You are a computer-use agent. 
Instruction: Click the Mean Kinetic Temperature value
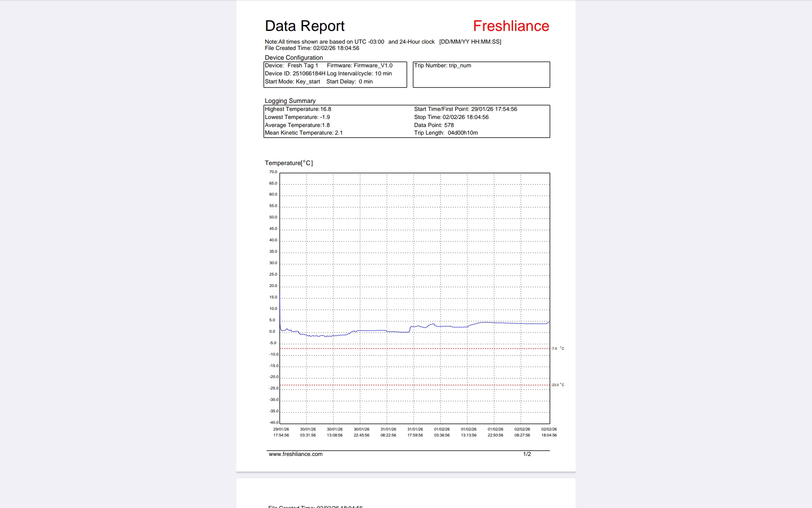(303, 133)
